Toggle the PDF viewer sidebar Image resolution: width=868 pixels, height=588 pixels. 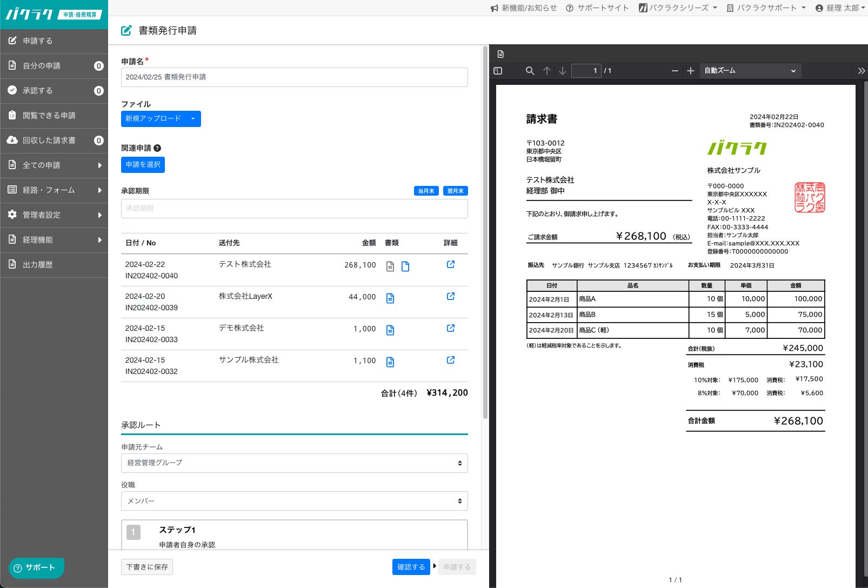coord(498,71)
